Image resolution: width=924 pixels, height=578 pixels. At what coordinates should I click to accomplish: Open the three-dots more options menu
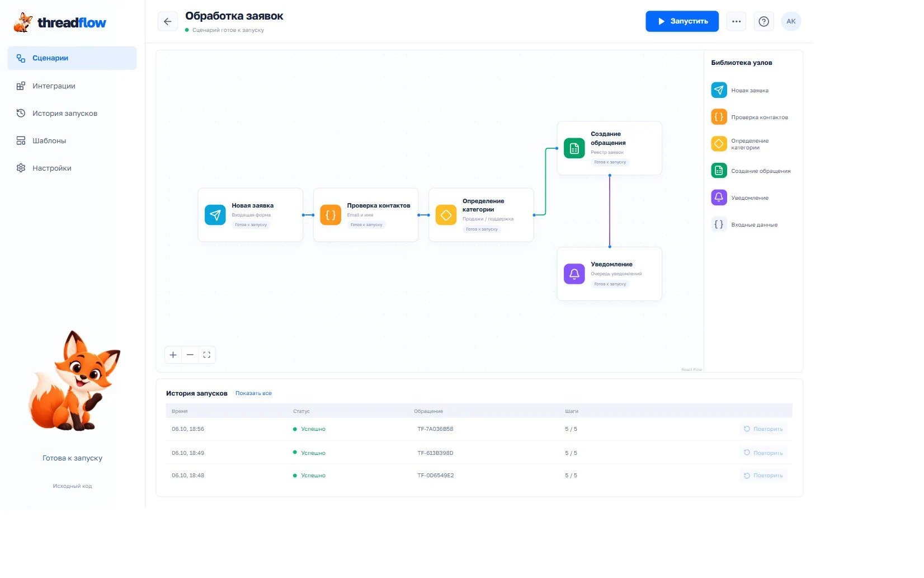coord(736,21)
